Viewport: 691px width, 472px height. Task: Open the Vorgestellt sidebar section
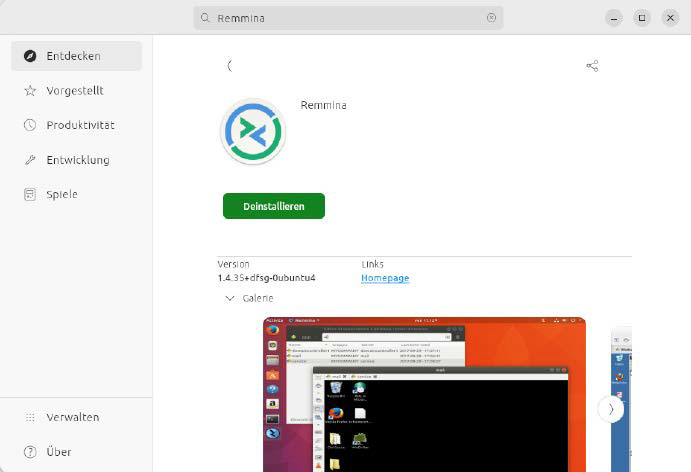77,91
